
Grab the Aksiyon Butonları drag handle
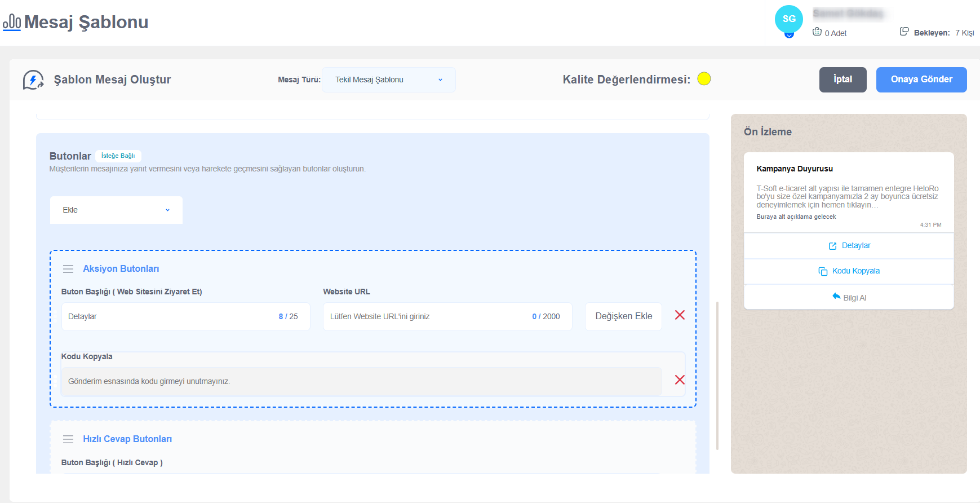click(x=68, y=269)
